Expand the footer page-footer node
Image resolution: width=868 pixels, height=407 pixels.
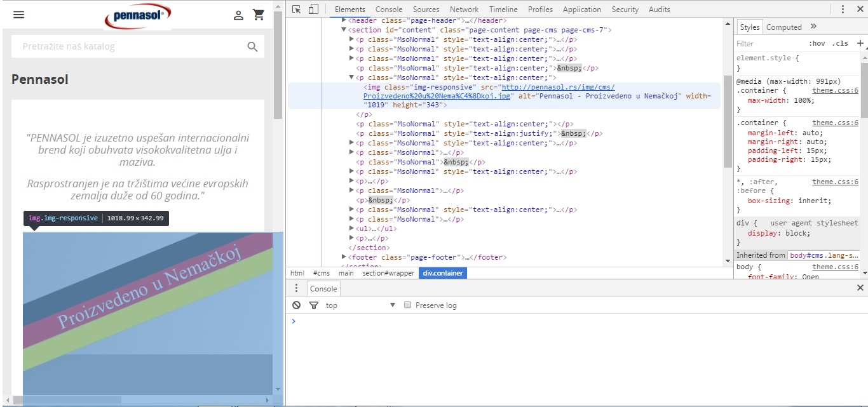click(x=344, y=257)
